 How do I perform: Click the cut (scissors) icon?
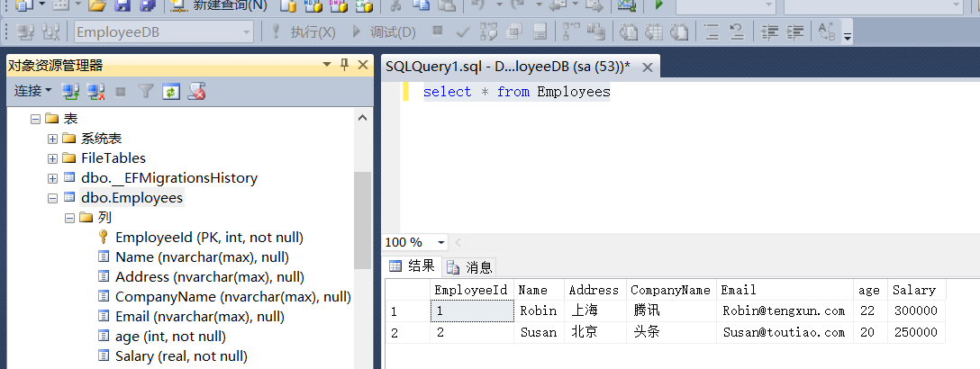(395, 5)
